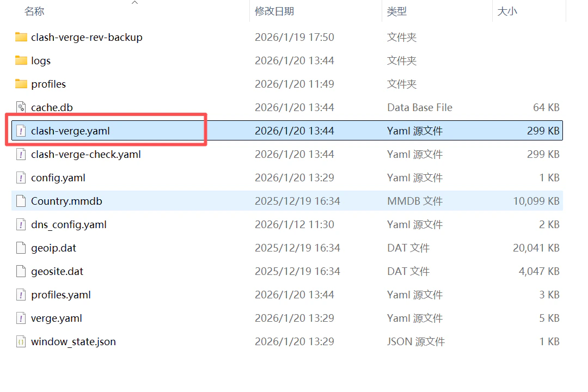This screenshot has height=392, width=588.
Task: Click the 2026/1/19 17:50 date cell
Action: [x=295, y=37]
